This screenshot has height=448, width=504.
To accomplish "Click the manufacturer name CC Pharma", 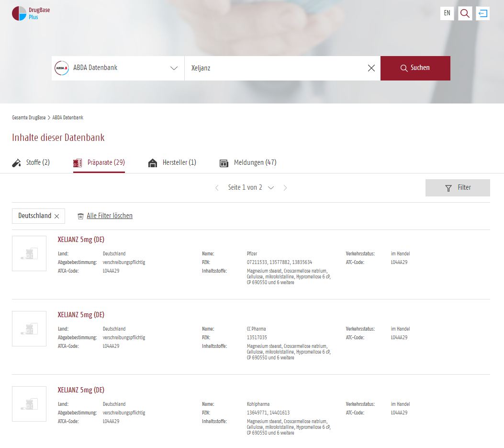I will (x=256, y=329).
